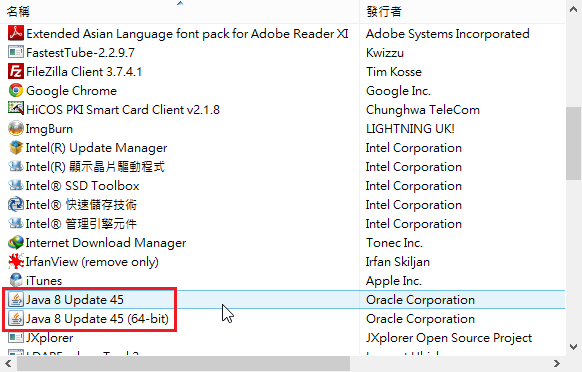Click the horizontal scrollbar left arrow

tap(8, 363)
